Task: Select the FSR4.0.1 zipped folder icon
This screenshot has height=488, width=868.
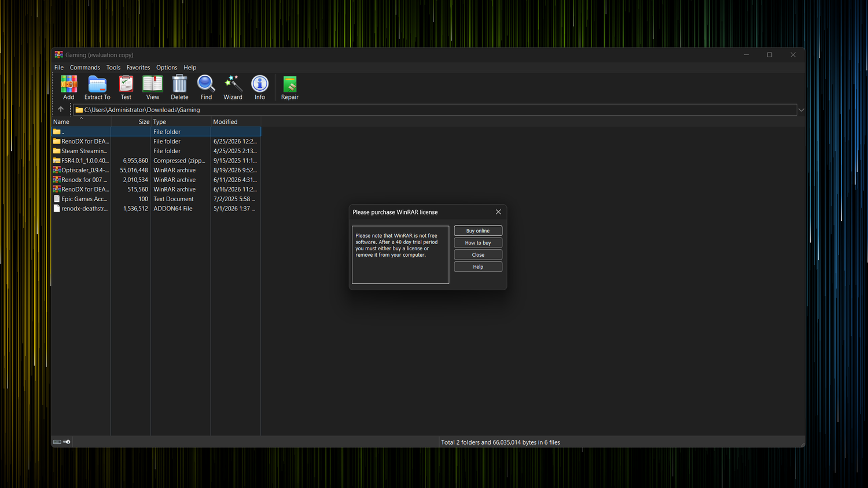Action: 57,161
